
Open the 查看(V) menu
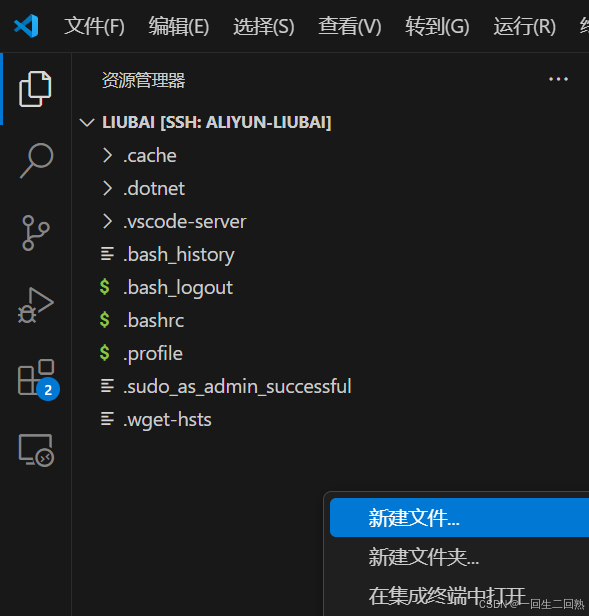350,26
